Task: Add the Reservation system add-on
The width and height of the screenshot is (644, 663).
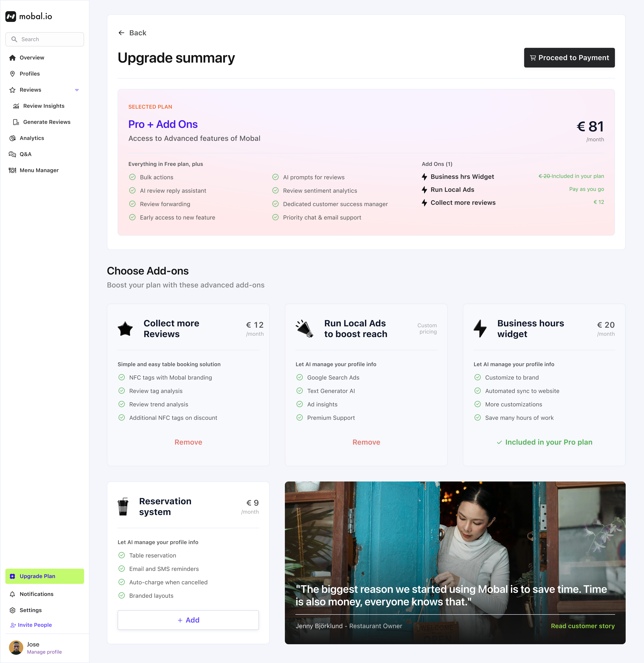Action: [188, 620]
